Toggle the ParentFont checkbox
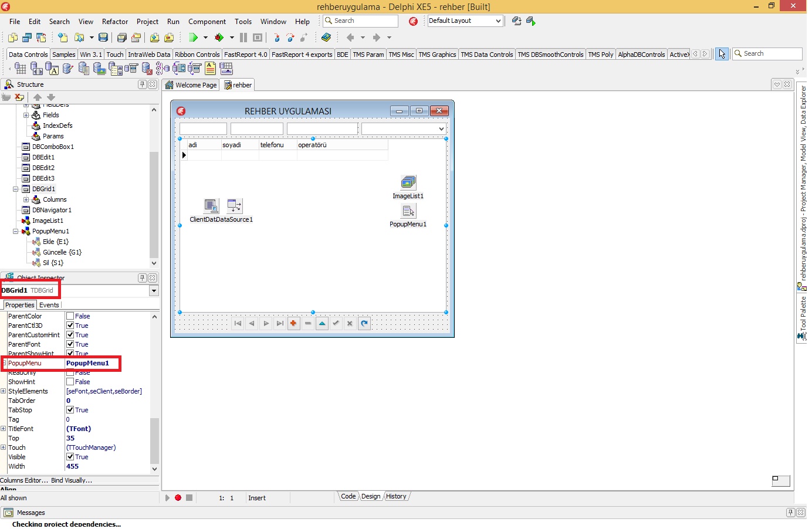 [x=70, y=344]
